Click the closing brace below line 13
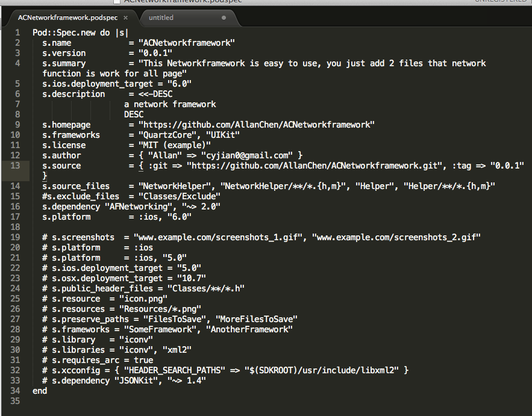This screenshot has width=532, height=416. (x=45, y=176)
